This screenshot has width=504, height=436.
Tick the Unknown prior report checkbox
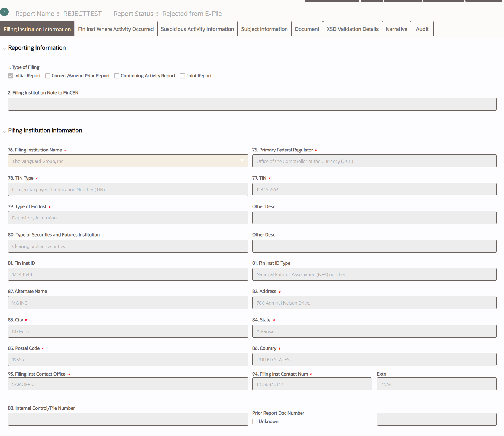(x=255, y=422)
